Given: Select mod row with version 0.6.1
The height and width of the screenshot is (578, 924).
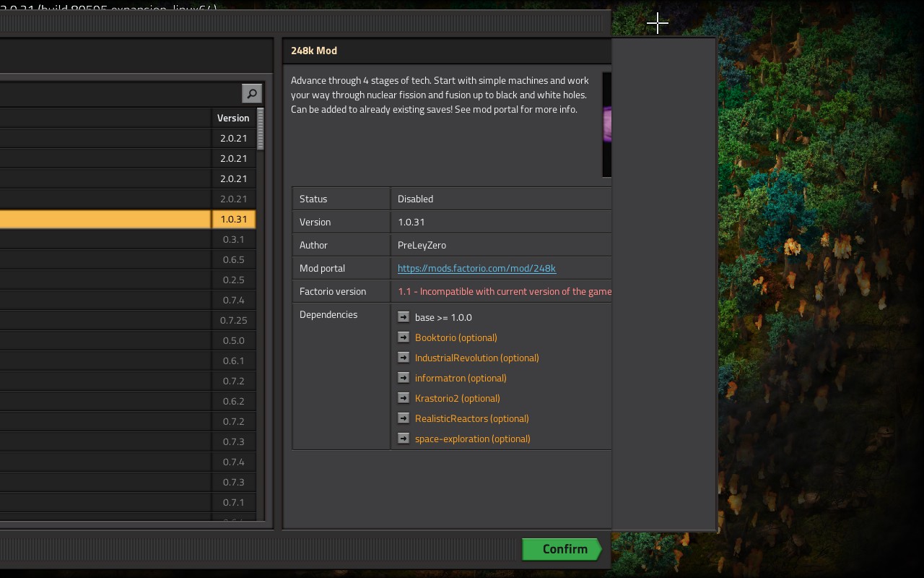Looking at the screenshot, I should (128, 361).
